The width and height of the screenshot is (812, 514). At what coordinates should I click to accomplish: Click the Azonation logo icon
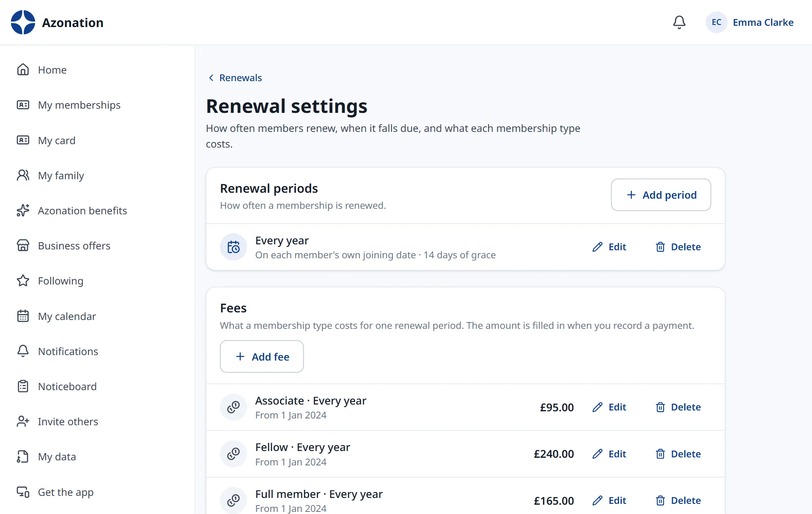(x=23, y=22)
